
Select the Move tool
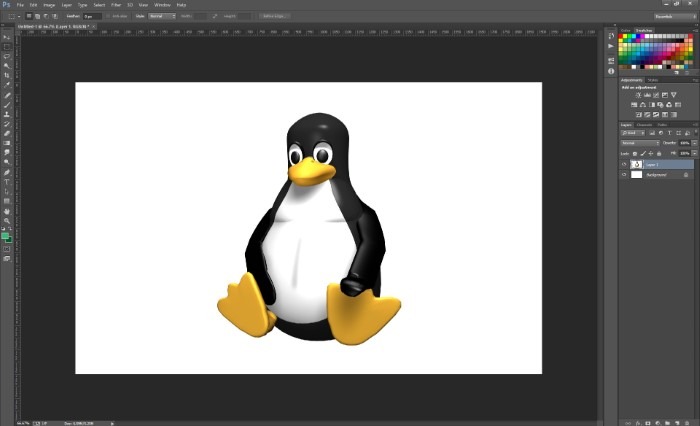pyautogui.click(x=6, y=37)
